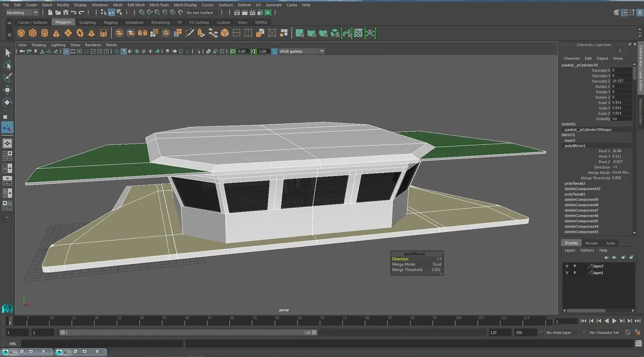Open the Mesh Tools menu
The image size is (644, 357).
159,5
